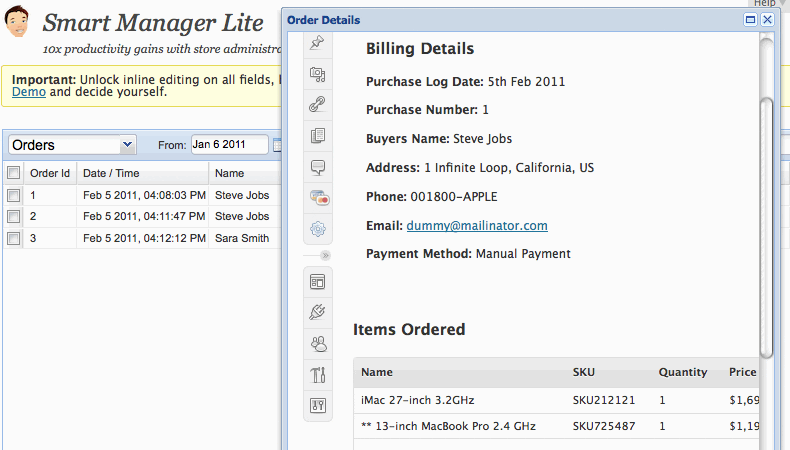Click the SKU column header

pyautogui.click(x=583, y=372)
